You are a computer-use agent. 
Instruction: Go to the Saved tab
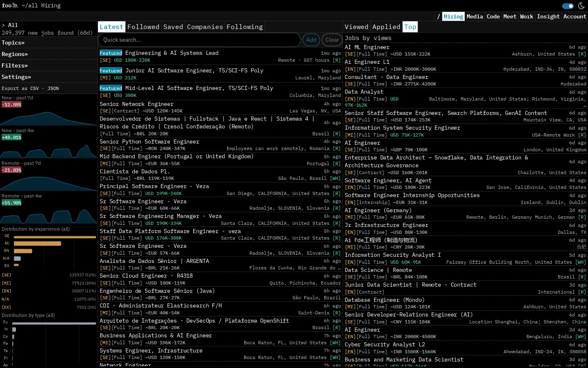173,27
